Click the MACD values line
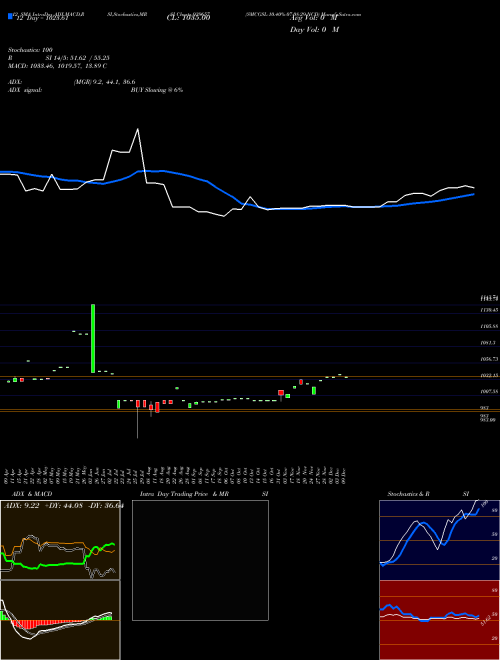The image size is (500, 660). [x=57, y=66]
